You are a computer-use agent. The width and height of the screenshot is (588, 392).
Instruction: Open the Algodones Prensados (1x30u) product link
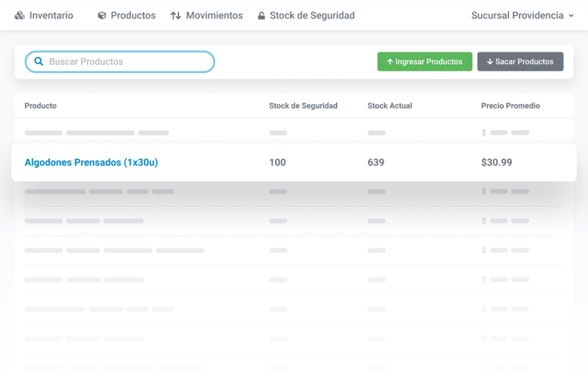pyautogui.click(x=91, y=162)
